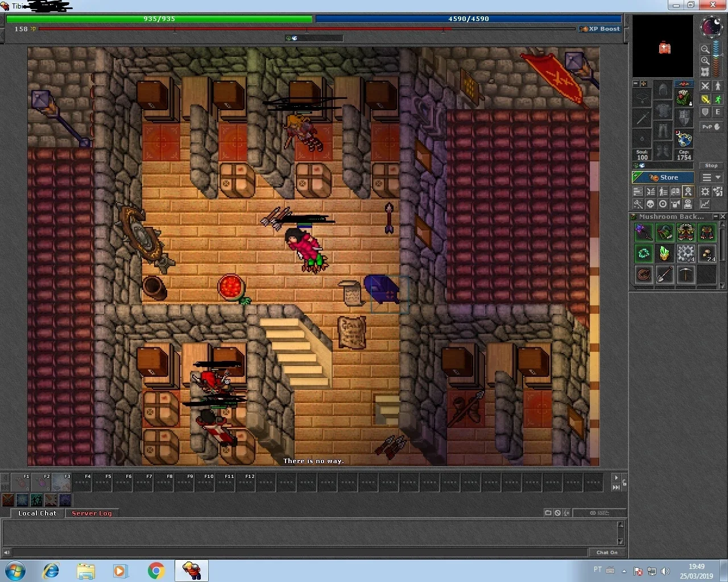Enable full attack stance (crossed swords)
This screenshot has height=582, width=728.
coord(705,86)
